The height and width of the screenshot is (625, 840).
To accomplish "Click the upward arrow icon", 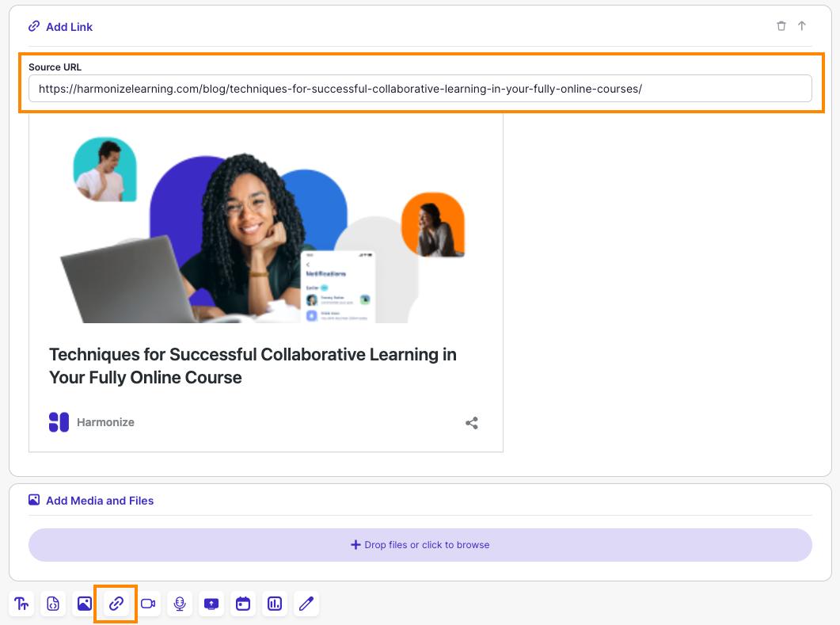I will tap(802, 25).
